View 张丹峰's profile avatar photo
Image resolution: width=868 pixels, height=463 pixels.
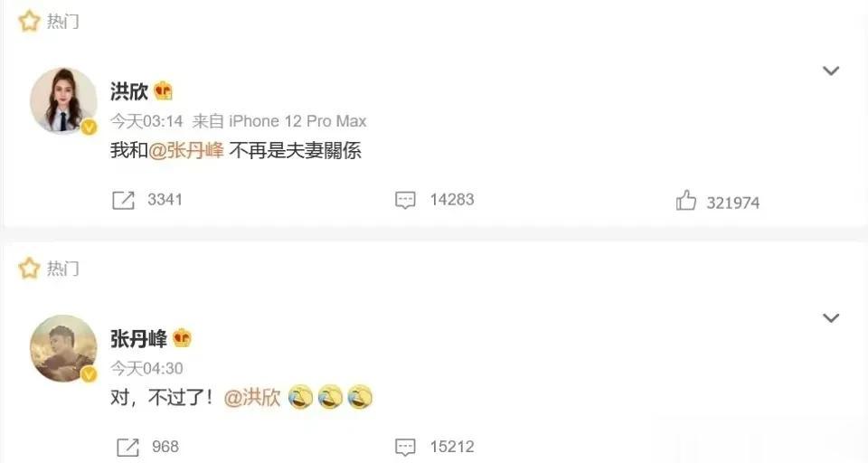coord(63,348)
